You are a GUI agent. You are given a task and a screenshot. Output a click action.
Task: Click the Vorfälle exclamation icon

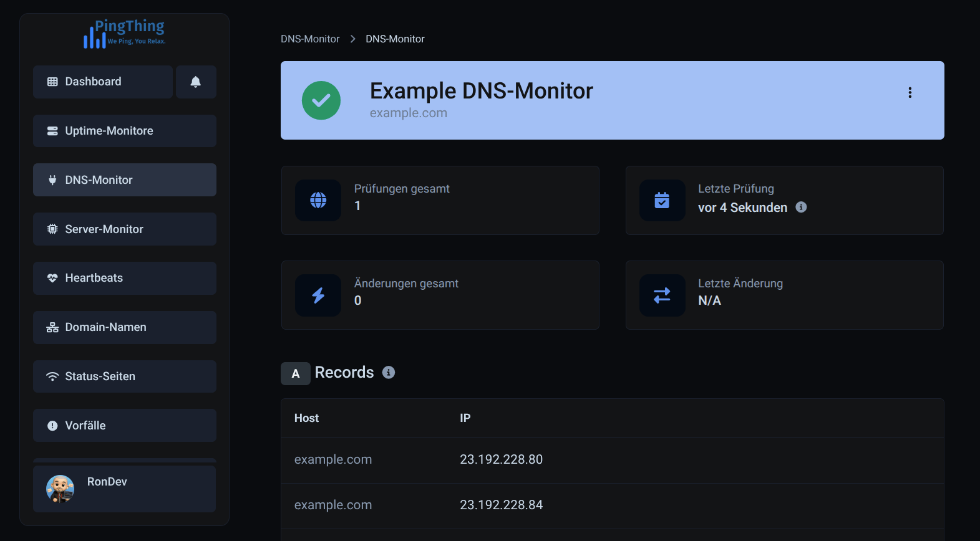pos(52,426)
